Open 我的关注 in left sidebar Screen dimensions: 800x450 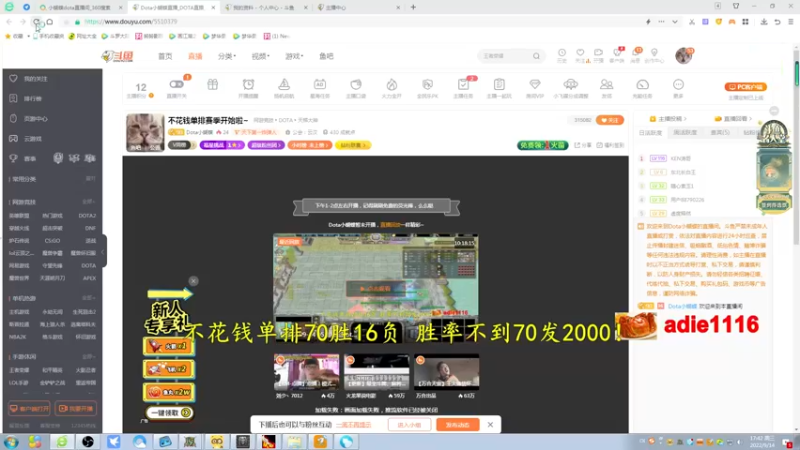coord(36,79)
